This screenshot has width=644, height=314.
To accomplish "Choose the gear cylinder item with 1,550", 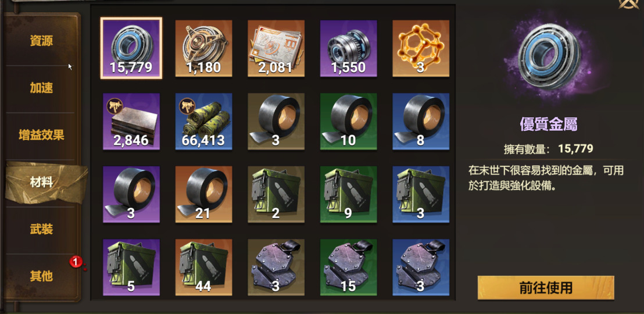I will pos(348,48).
